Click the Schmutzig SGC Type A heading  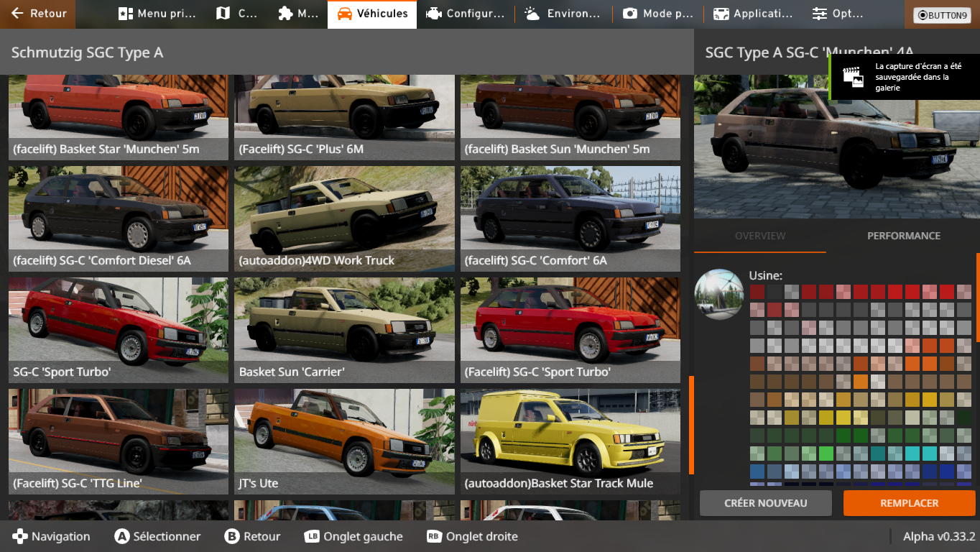click(88, 52)
